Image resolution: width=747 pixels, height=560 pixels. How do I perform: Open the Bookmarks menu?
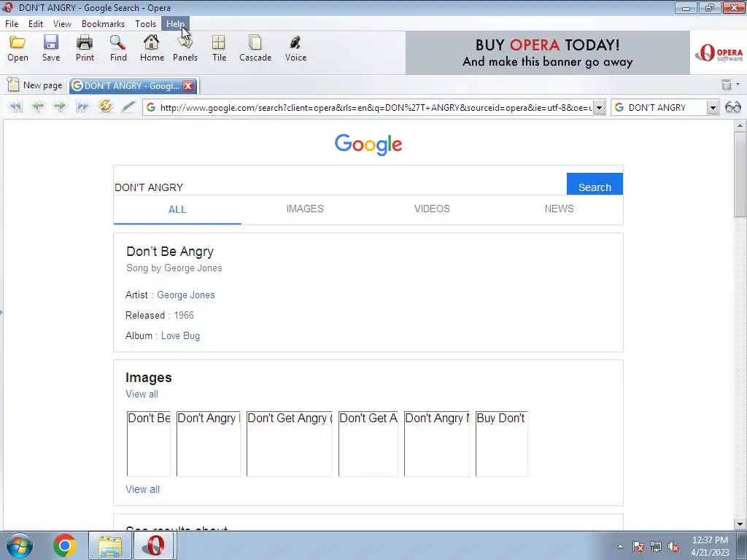[103, 24]
